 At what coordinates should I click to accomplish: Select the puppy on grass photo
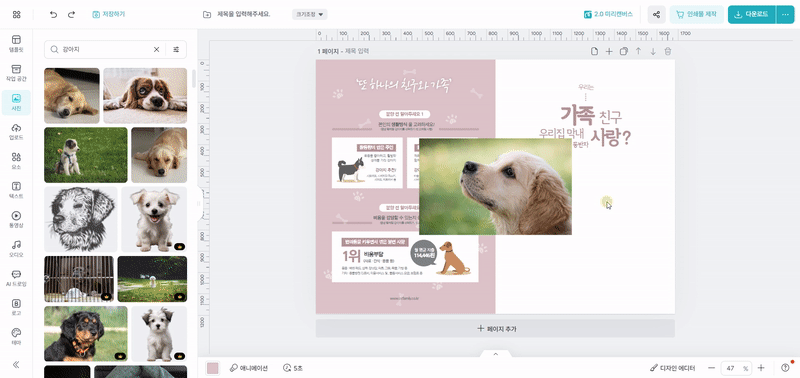(x=86, y=155)
